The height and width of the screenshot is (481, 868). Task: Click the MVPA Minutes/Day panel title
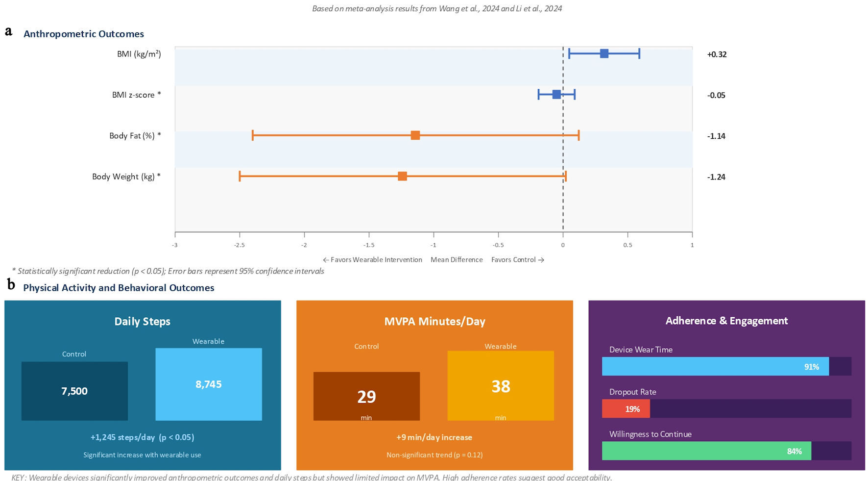(x=434, y=322)
